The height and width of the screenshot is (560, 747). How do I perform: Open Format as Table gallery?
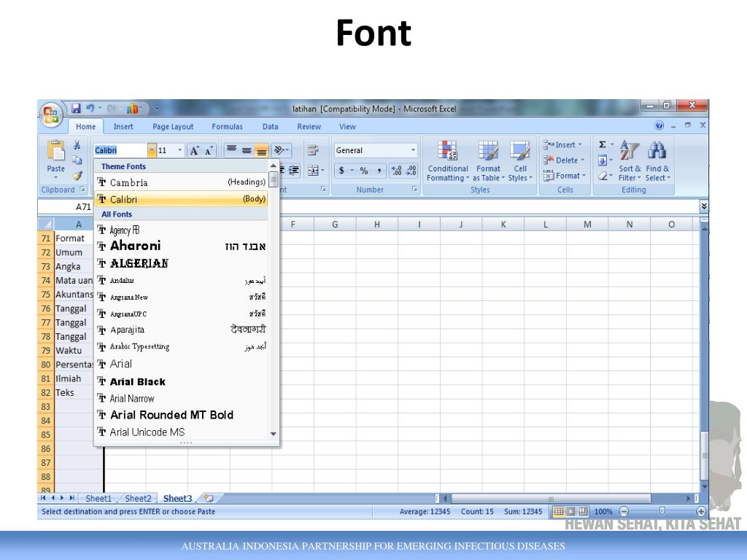coord(488,161)
